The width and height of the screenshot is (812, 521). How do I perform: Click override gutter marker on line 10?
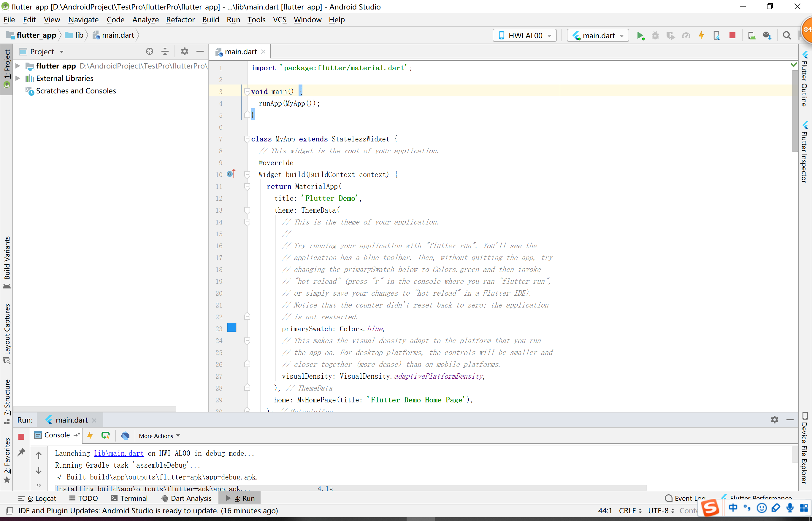click(x=231, y=173)
